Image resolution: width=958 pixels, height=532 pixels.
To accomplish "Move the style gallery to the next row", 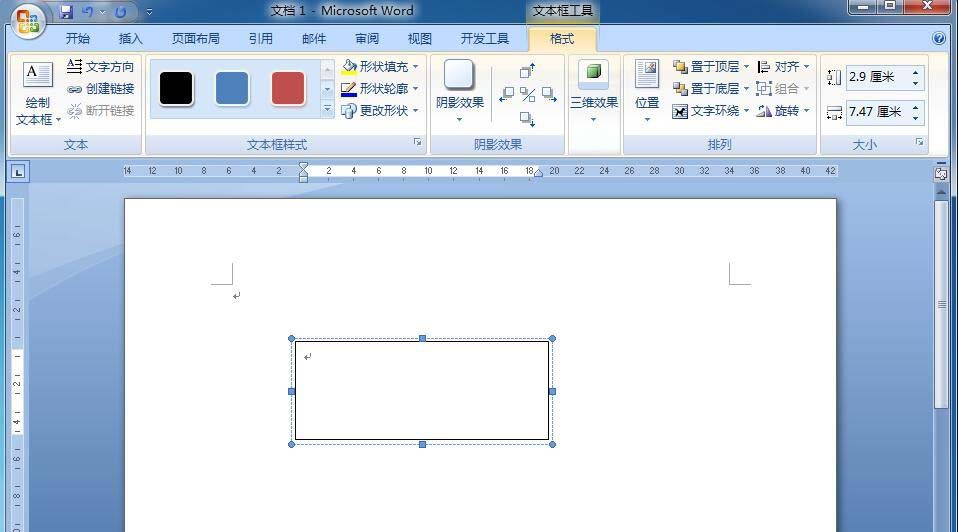I will (x=327, y=89).
